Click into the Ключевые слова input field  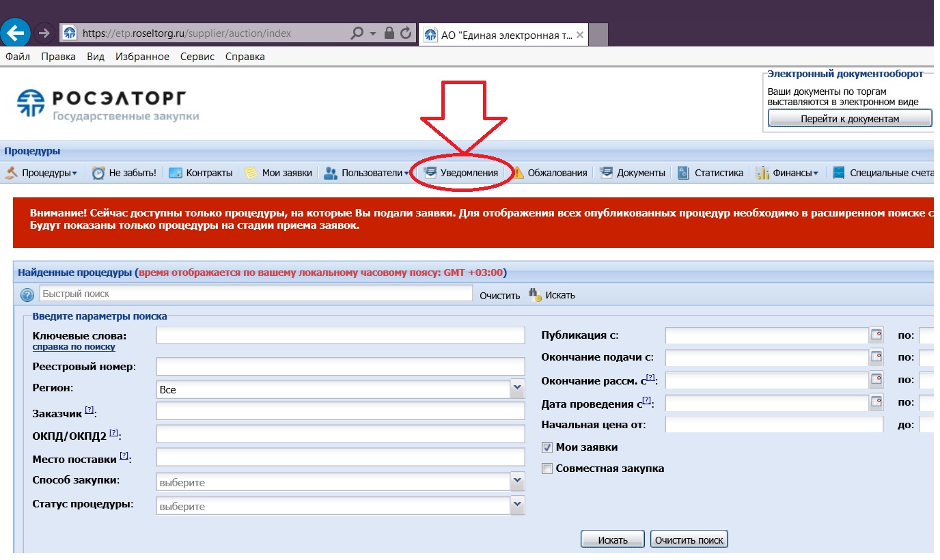point(340,335)
